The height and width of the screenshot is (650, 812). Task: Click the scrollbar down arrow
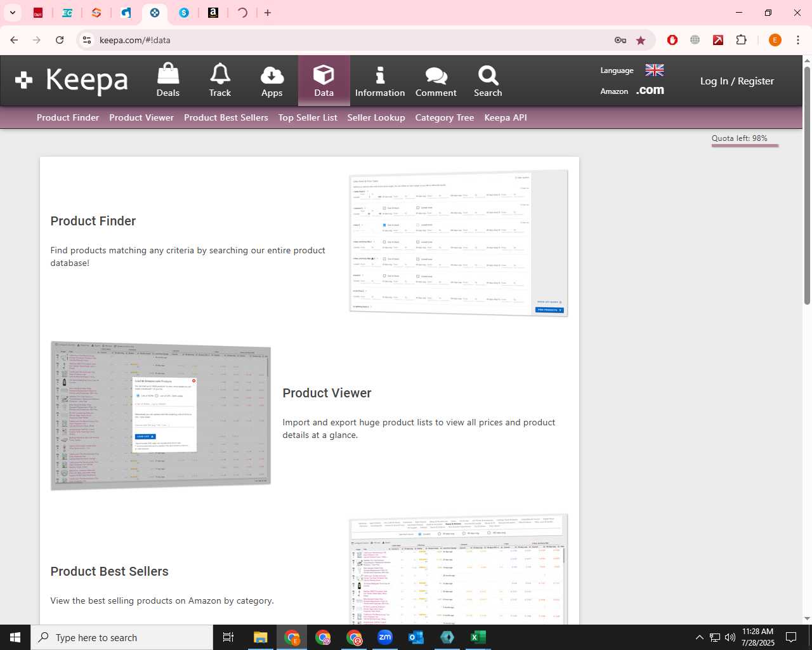[807, 619]
